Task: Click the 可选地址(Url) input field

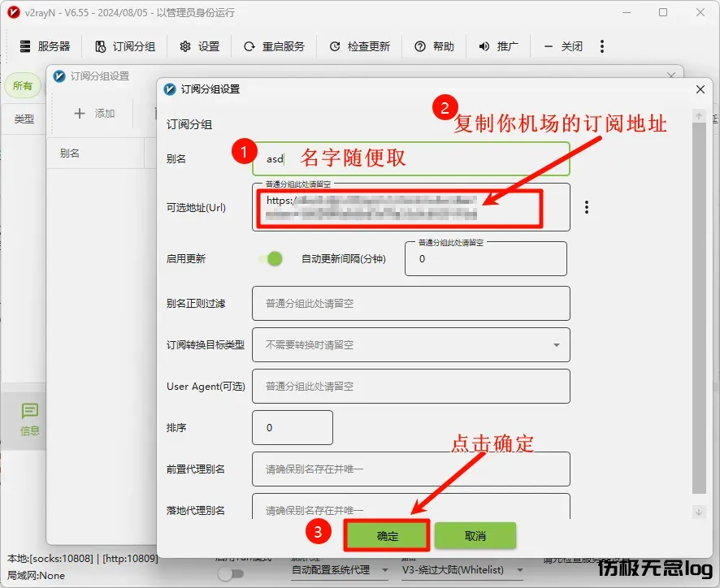Action: tap(411, 207)
